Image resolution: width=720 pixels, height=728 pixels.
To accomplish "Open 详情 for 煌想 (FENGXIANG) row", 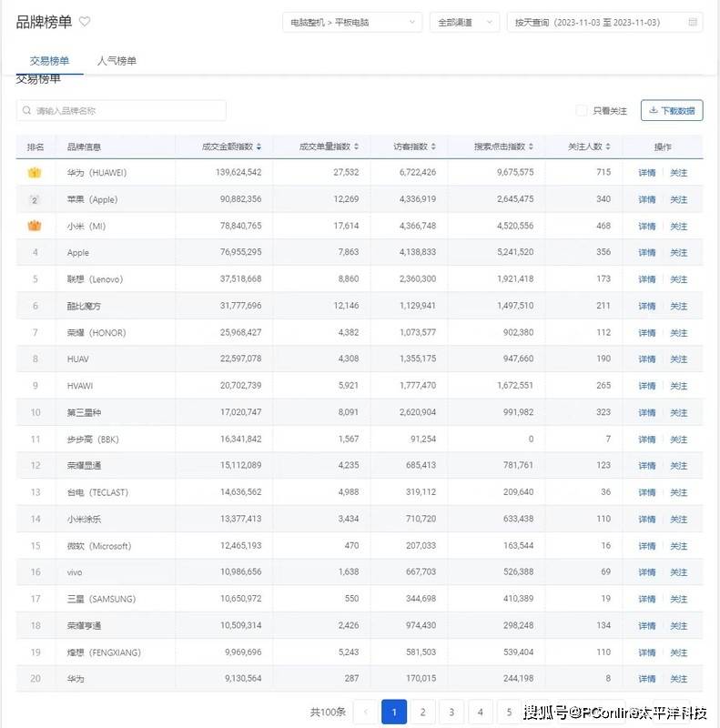I will [646, 652].
